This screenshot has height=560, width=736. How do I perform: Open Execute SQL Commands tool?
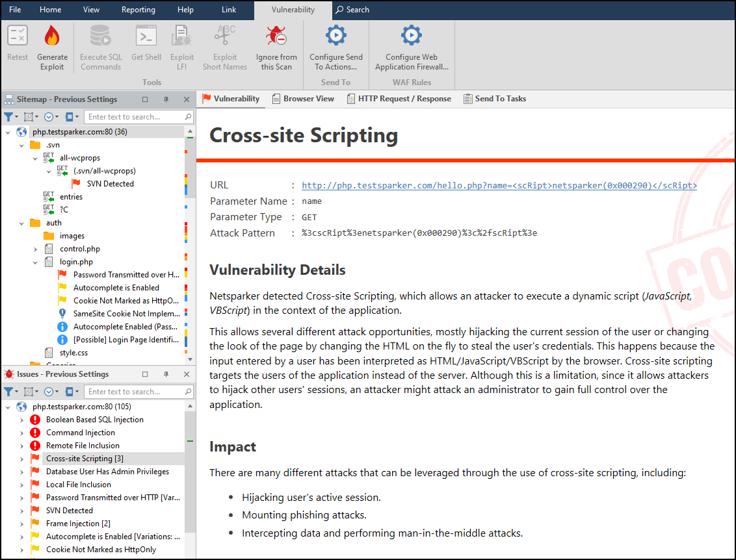[100, 47]
